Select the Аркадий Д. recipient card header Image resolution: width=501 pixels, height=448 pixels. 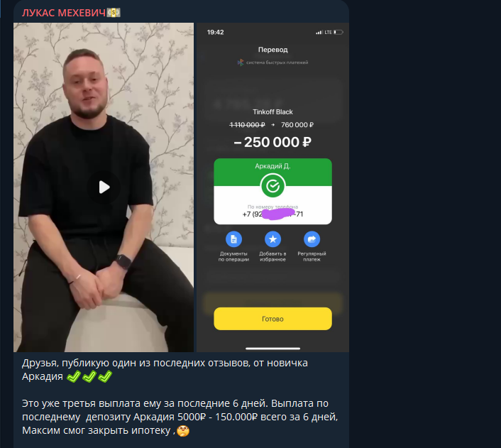pos(272,166)
